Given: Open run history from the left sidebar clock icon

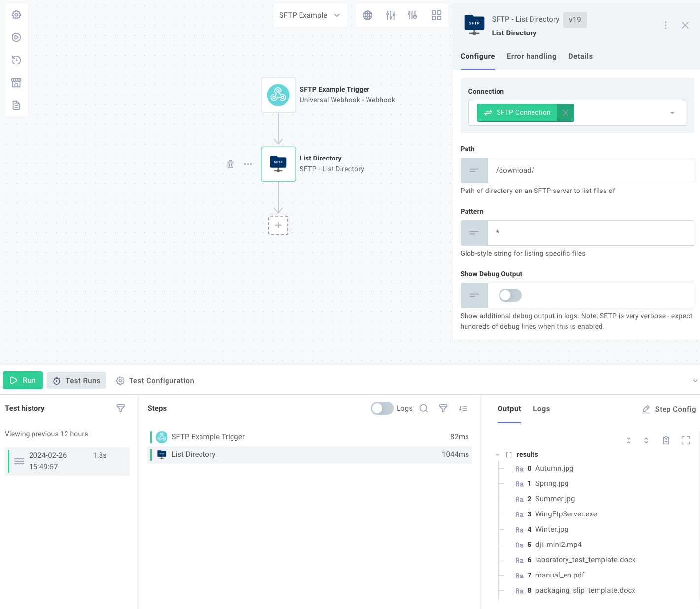Looking at the screenshot, I should tap(16, 60).
